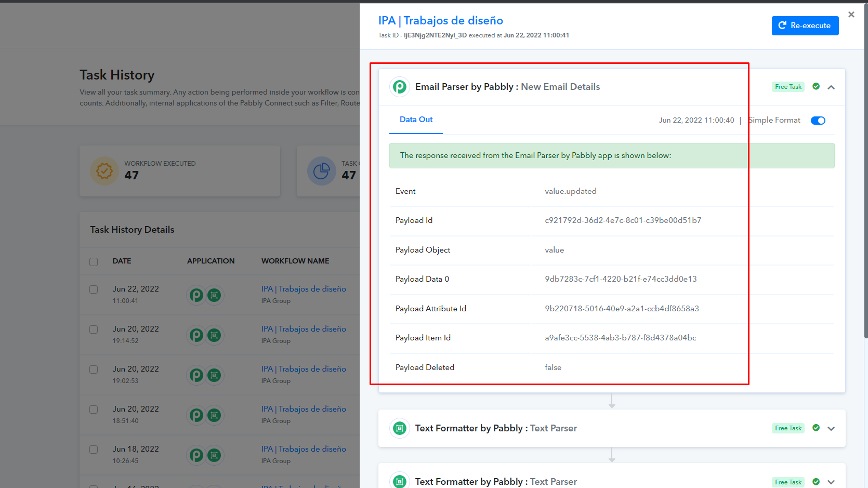The image size is (868, 488).
Task: Click Text Formatter icon in 18:51:40 row
Action: tap(214, 415)
